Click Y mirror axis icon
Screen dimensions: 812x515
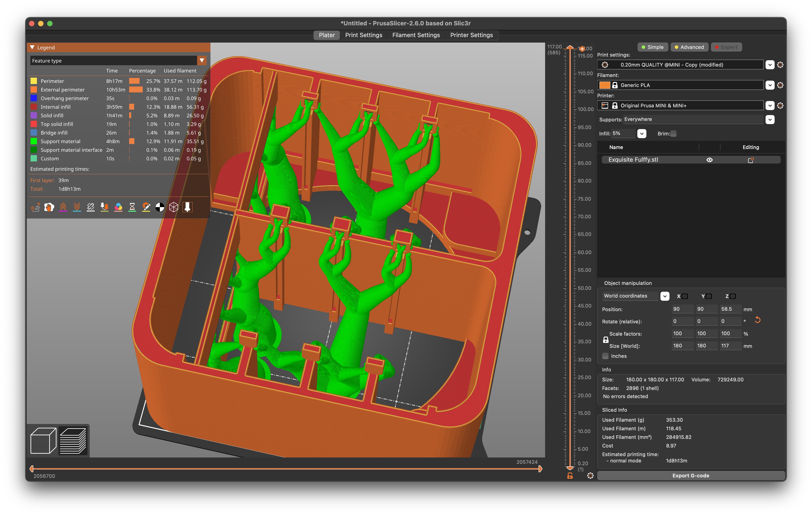point(709,296)
